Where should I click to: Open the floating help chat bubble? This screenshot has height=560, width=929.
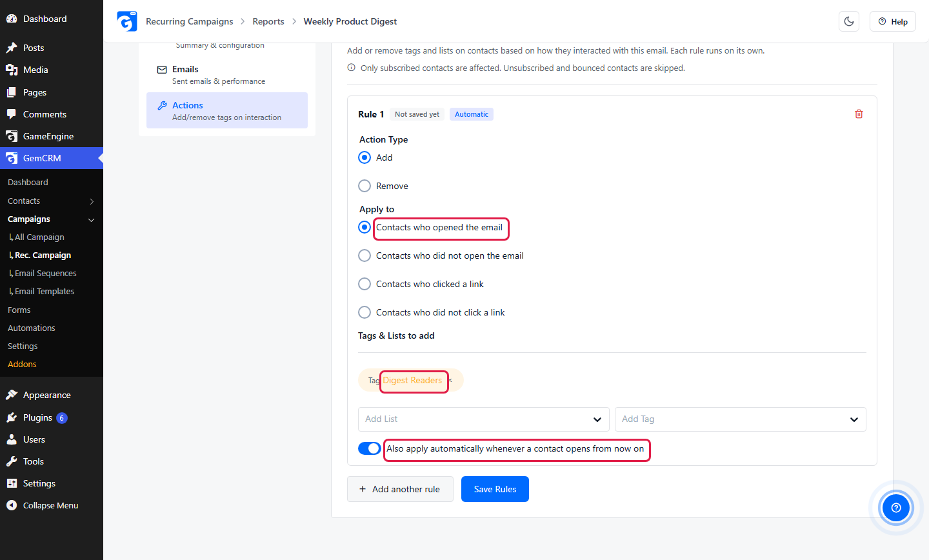click(896, 508)
